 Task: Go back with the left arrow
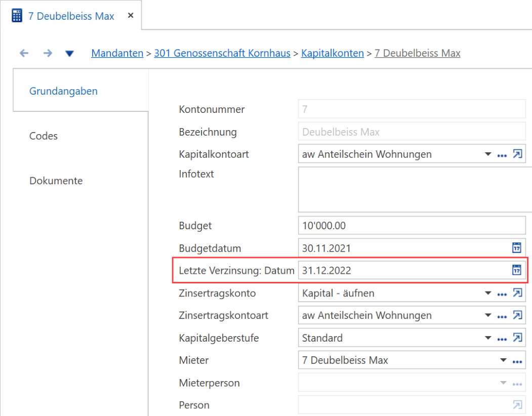pyautogui.click(x=24, y=53)
